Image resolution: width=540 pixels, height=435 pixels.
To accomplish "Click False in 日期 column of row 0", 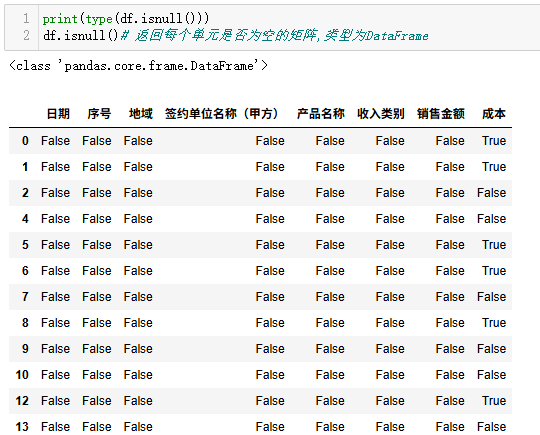I will (x=55, y=141).
